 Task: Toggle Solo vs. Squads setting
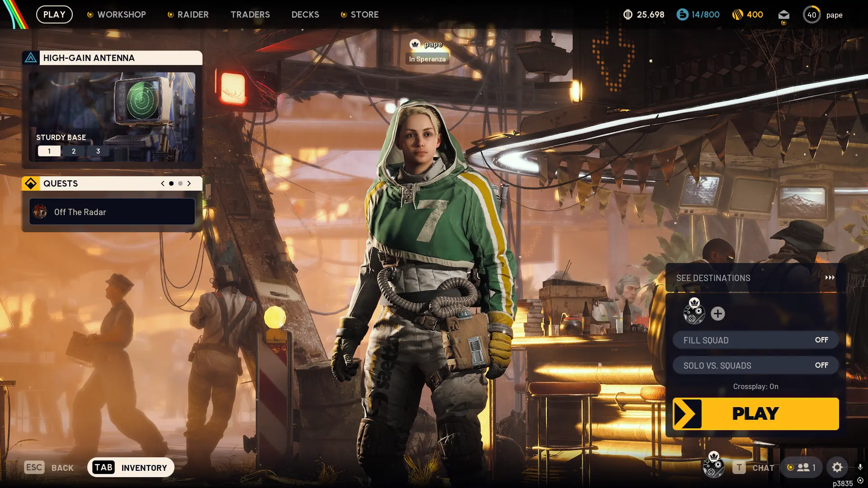[x=755, y=365]
